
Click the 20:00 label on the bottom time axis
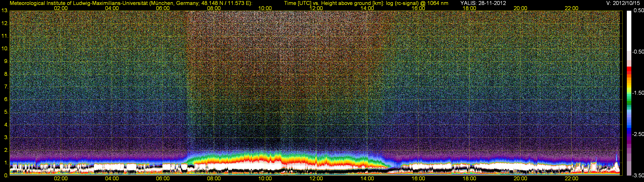point(521,179)
